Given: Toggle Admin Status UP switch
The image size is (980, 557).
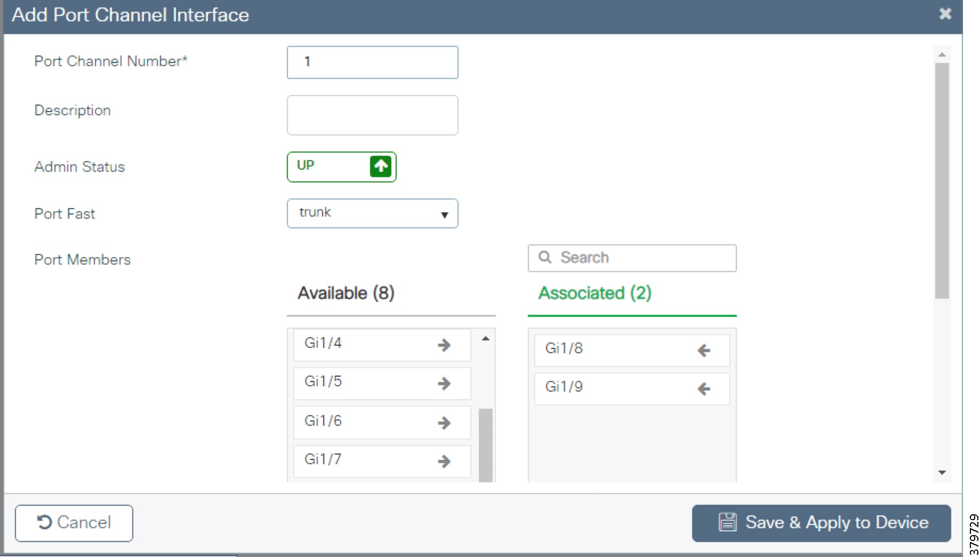Looking at the screenshot, I should (341, 167).
